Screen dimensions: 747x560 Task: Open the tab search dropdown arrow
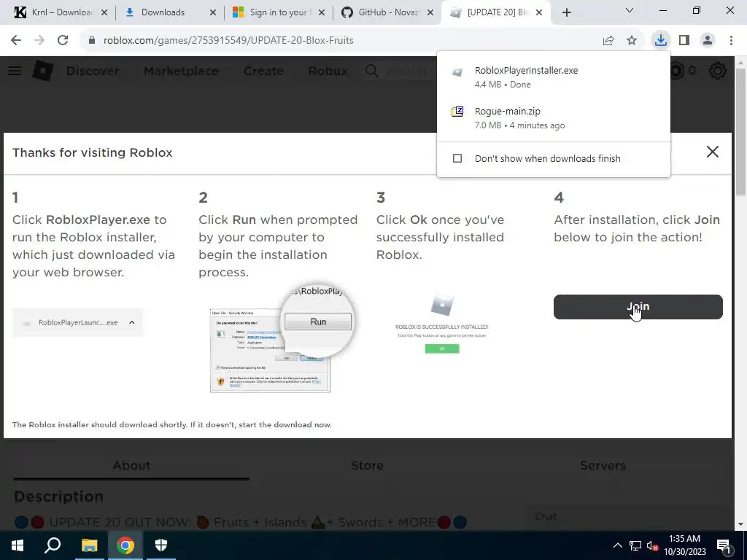point(630,10)
